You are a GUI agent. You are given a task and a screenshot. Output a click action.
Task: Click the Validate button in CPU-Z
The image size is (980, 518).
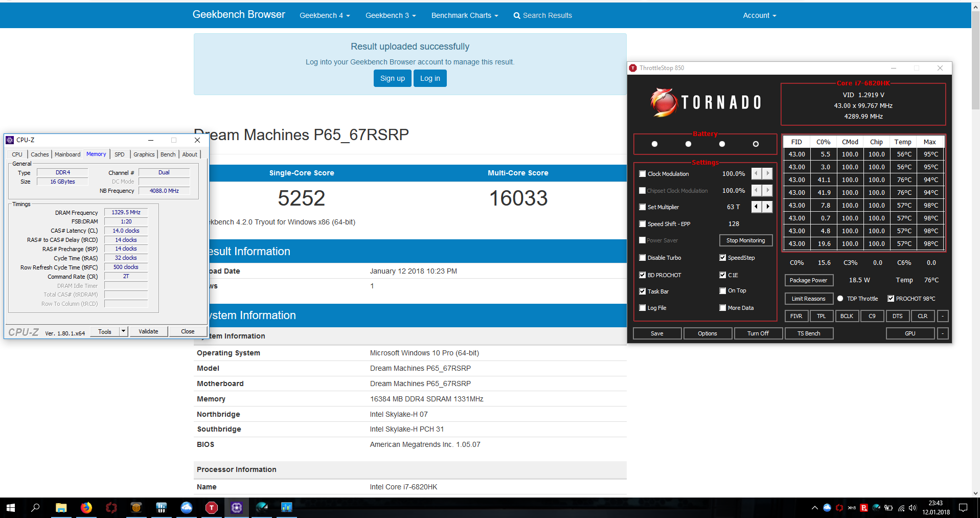point(148,331)
